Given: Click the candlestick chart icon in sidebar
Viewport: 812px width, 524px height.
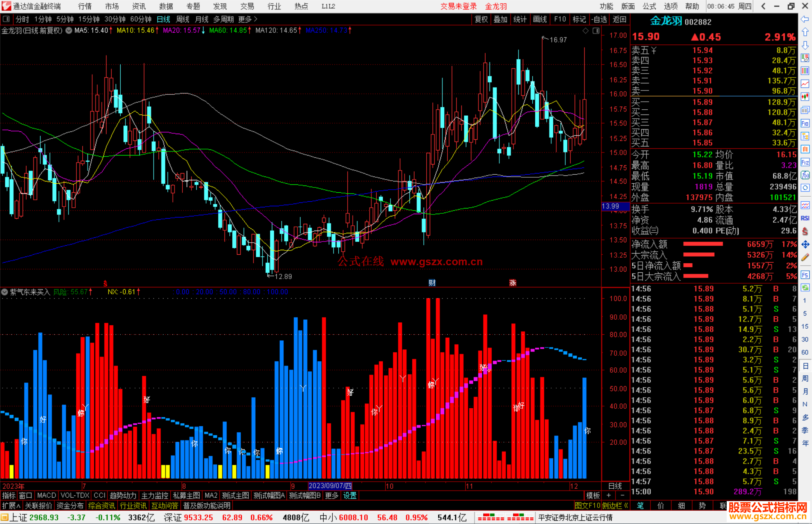Looking at the screenshot, I should click(x=805, y=97).
